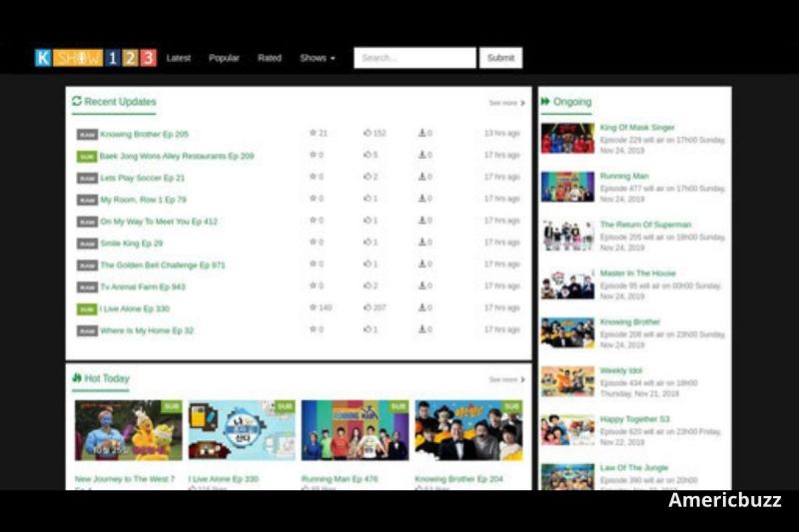Click the star icon for The Golden Bell Challenge
This screenshot has width=799, height=532.
[x=313, y=264]
